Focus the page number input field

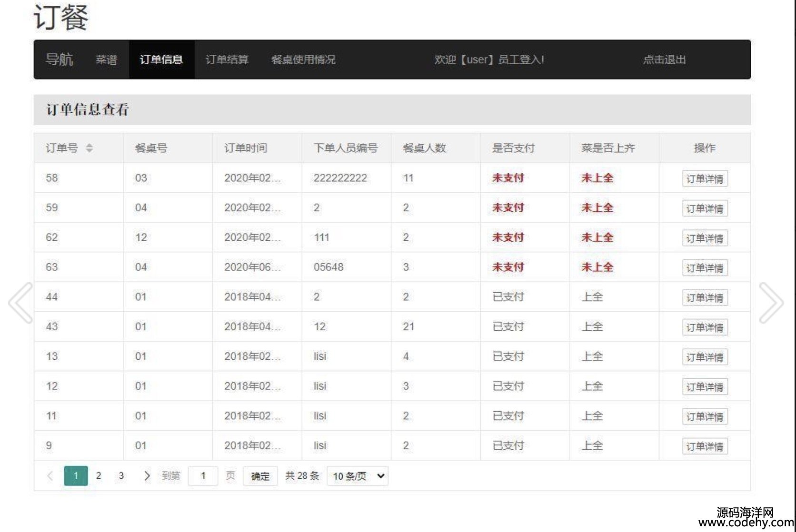pos(203,476)
